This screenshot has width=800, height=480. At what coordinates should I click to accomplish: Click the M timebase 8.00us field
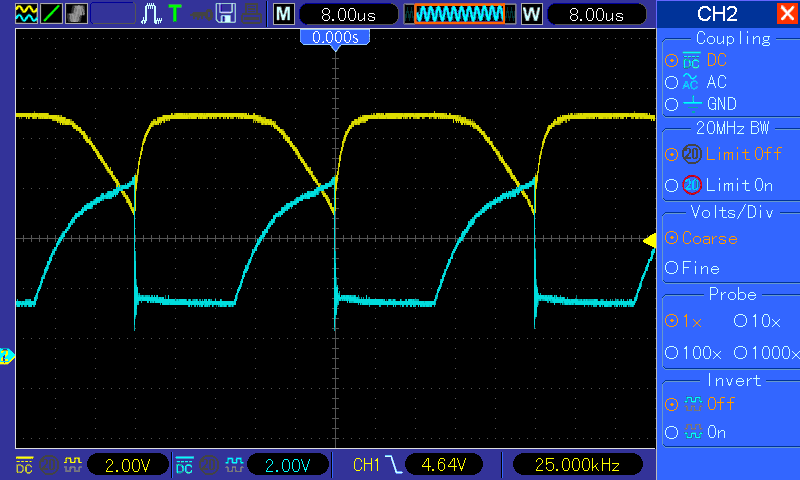tap(348, 14)
